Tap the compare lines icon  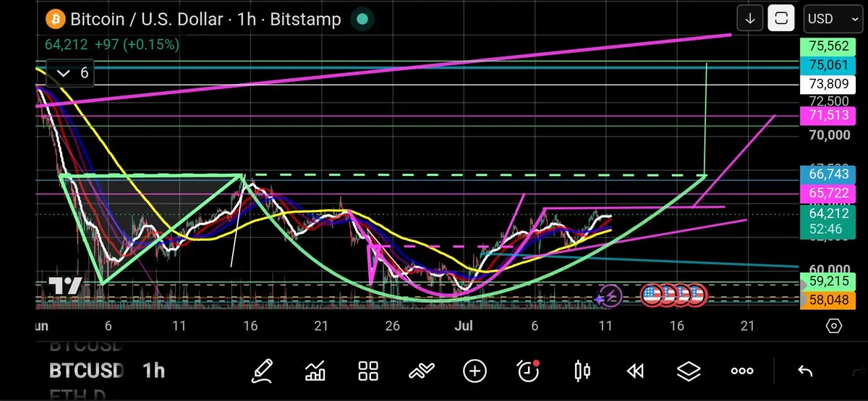coord(422,371)
